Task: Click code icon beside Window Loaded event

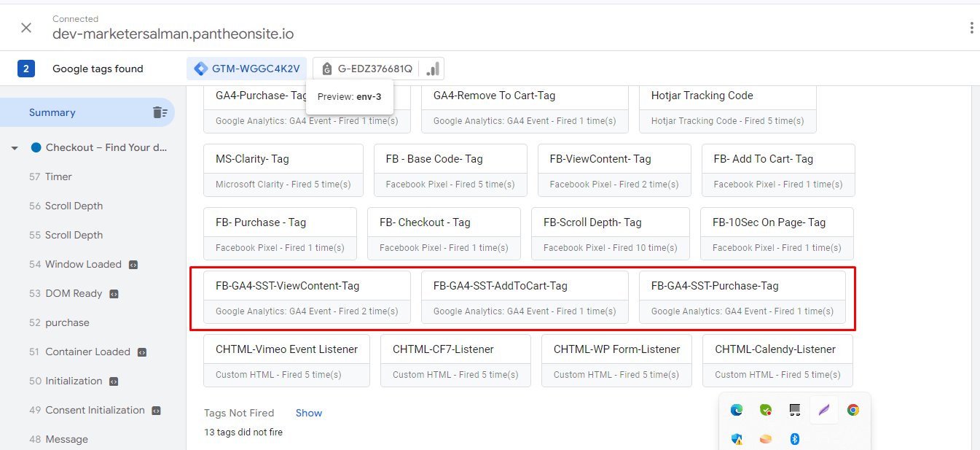Action: (133, 265)
